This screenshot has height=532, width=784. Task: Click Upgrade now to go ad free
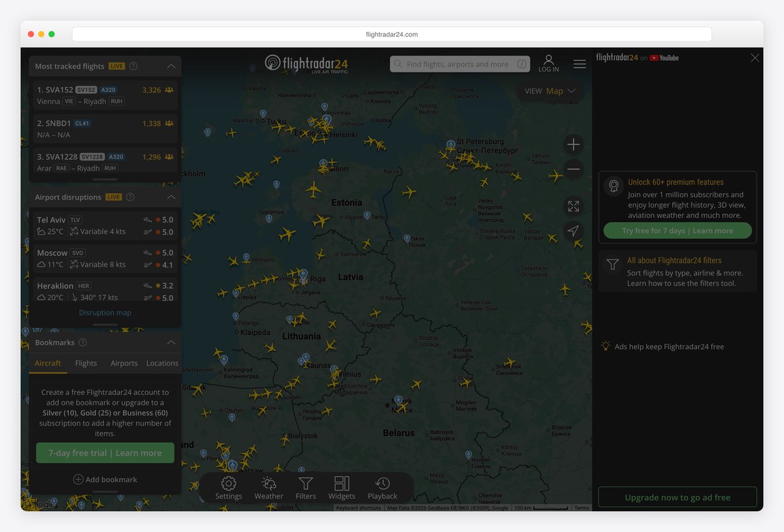678,497
